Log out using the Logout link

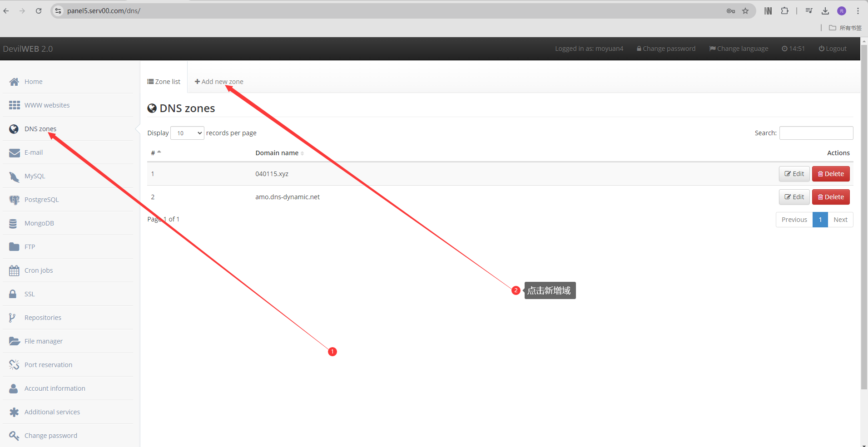[833, 49]
